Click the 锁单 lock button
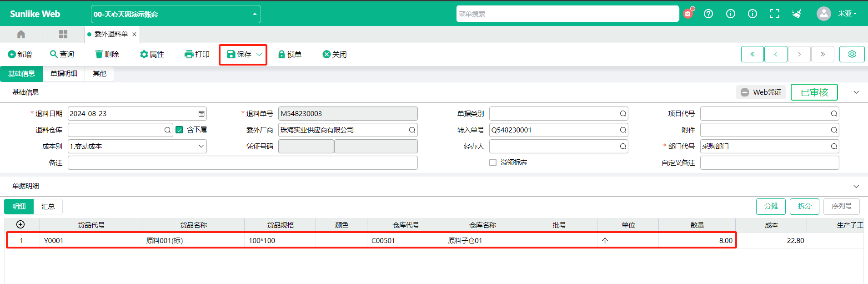Screen dimensions: 868x284 pyautogui.click(x=290, y=54)
